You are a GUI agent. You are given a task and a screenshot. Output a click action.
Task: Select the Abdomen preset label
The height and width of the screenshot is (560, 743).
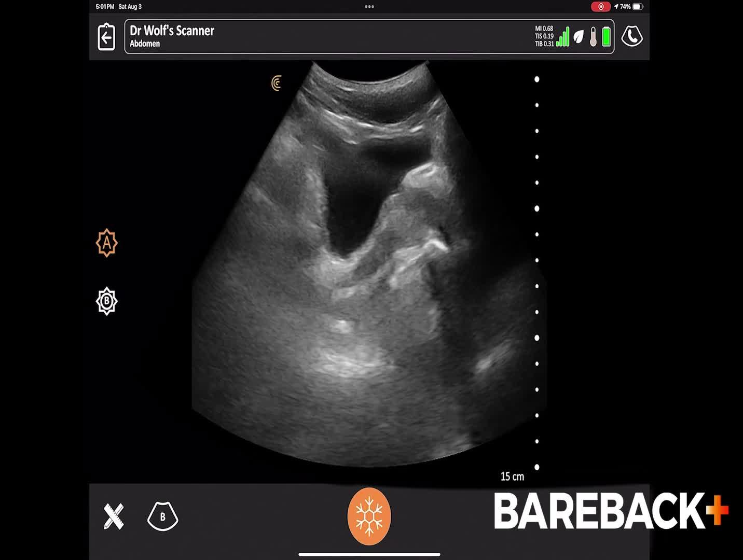point(145,44)
